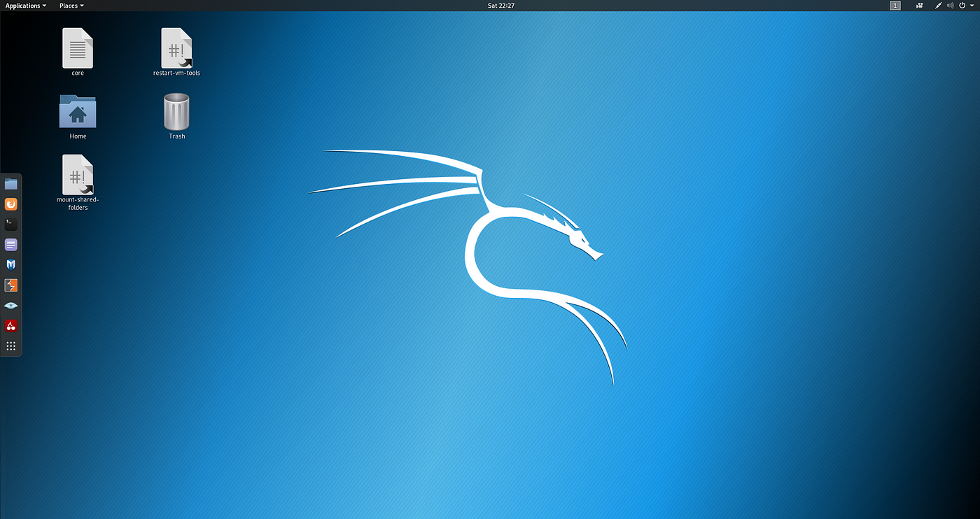This screenshot has height=519, width=980.
Task: Expand the system menu arrow
Action: pos(972,6)
